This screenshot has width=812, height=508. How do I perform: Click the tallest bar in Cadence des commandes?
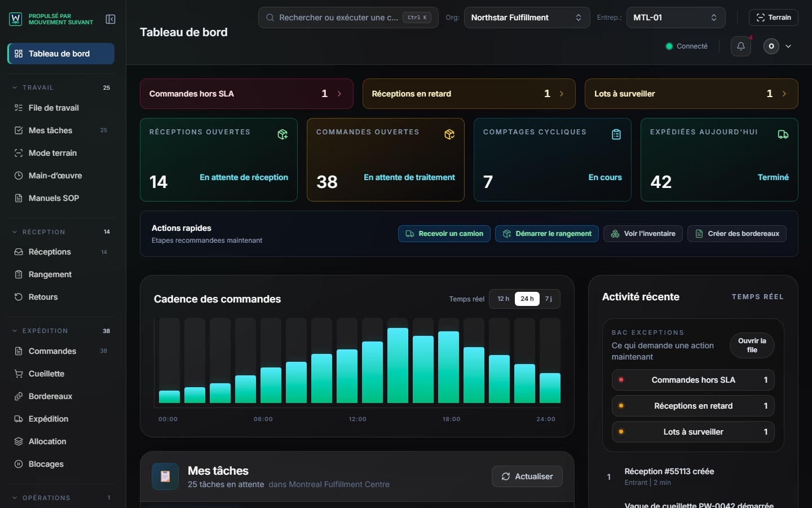(398, 365)
